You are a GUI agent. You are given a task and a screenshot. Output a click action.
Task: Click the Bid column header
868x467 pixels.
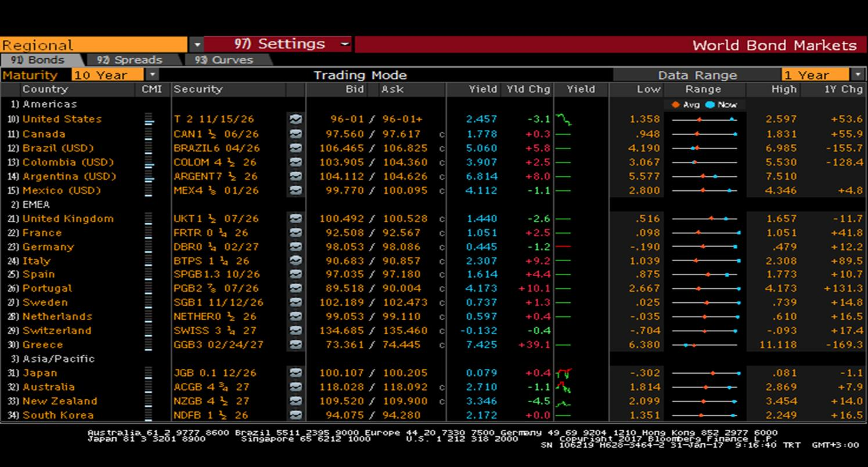click(355, 89)
